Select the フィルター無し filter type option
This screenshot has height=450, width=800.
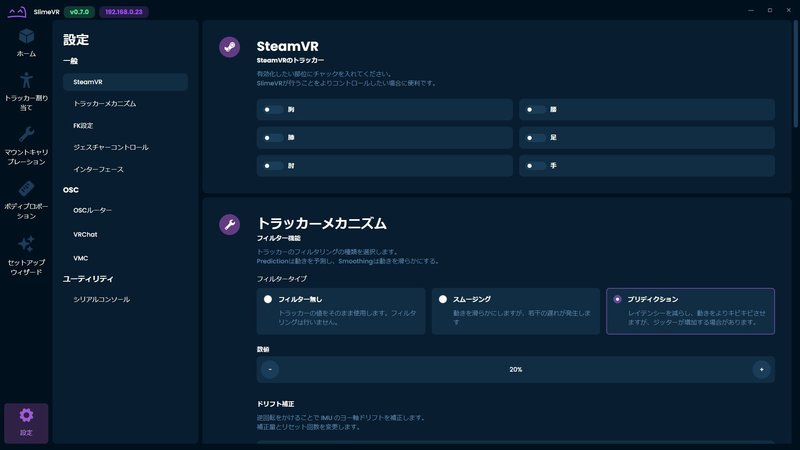341,311
